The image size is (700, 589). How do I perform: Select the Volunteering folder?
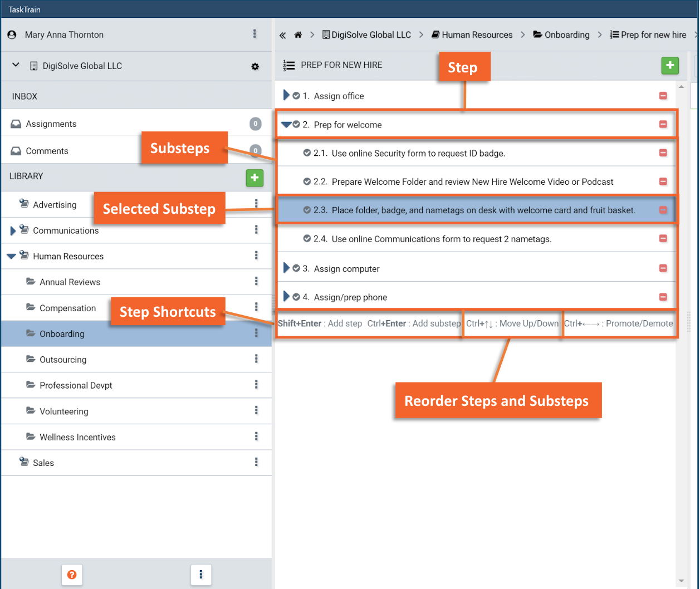[136, 411]
